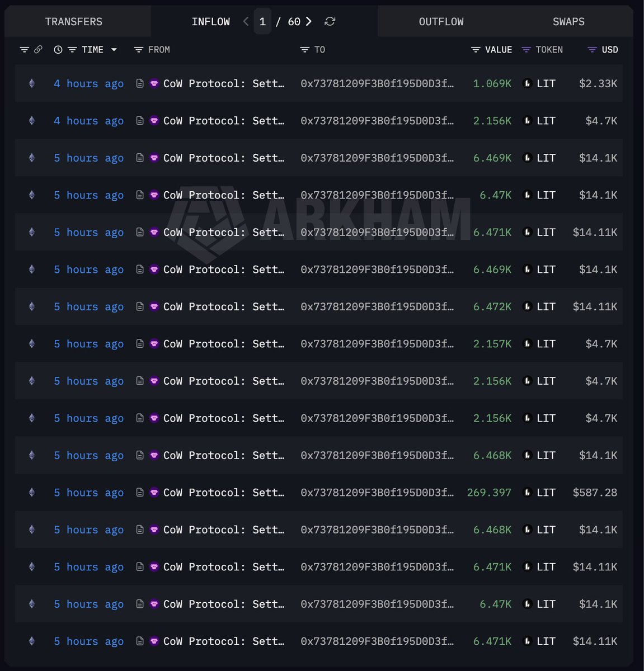
Task: Open the OUTFLOW tab
Action: click(441, 22)
